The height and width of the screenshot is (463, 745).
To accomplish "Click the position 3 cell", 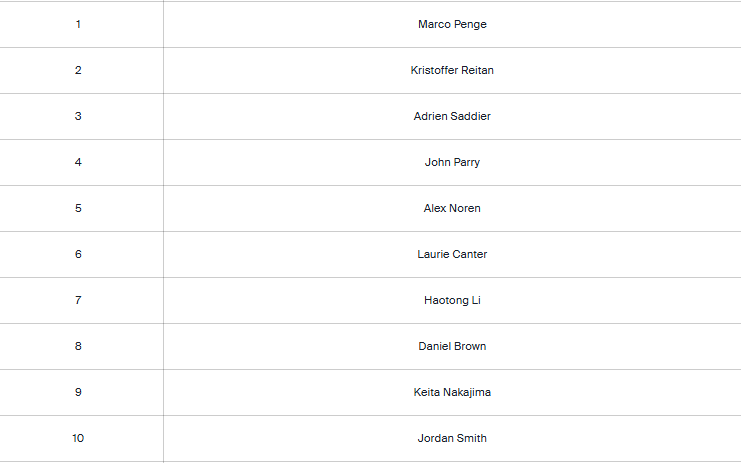I will pyautogui.click(x=78, y=116).
